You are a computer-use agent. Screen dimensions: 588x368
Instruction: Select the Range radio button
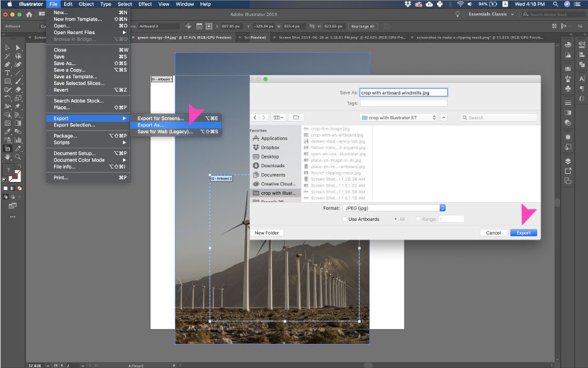point(418,219)
